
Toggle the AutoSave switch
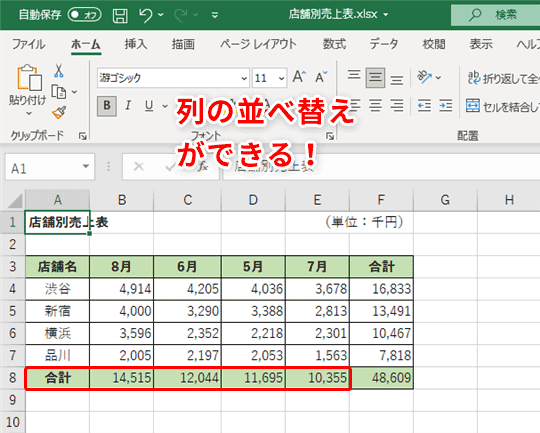point(84,15)
